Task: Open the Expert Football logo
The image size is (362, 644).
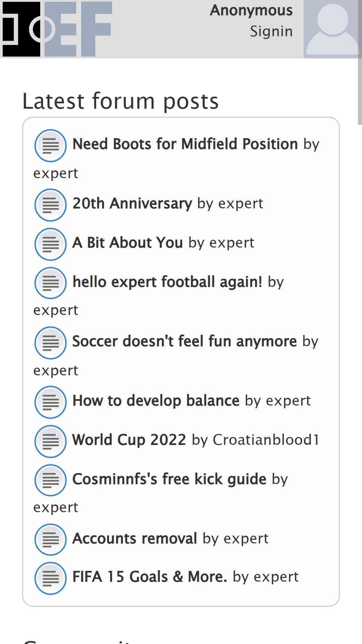Action: tap(57, 29)
